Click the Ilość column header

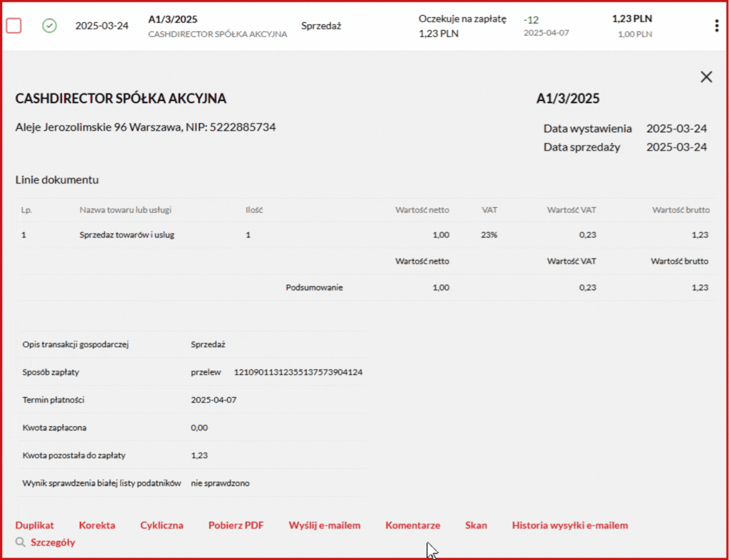click(254, 210)
